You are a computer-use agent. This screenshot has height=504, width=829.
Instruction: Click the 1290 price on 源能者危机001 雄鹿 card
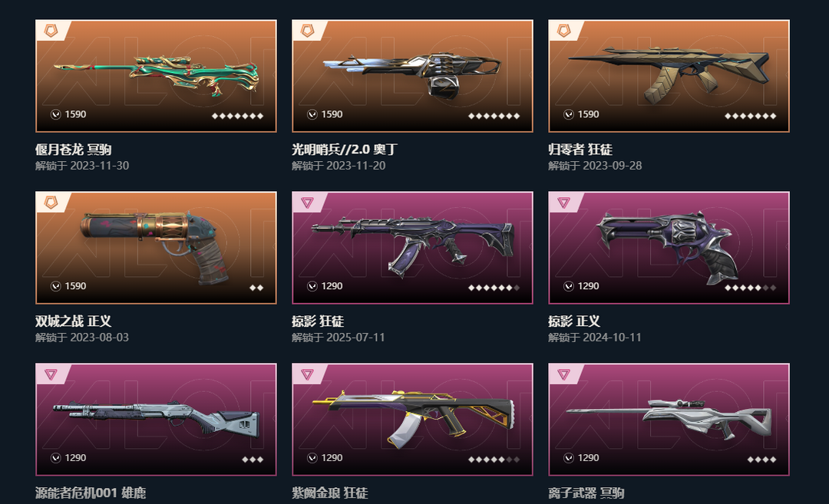point(75,458)
